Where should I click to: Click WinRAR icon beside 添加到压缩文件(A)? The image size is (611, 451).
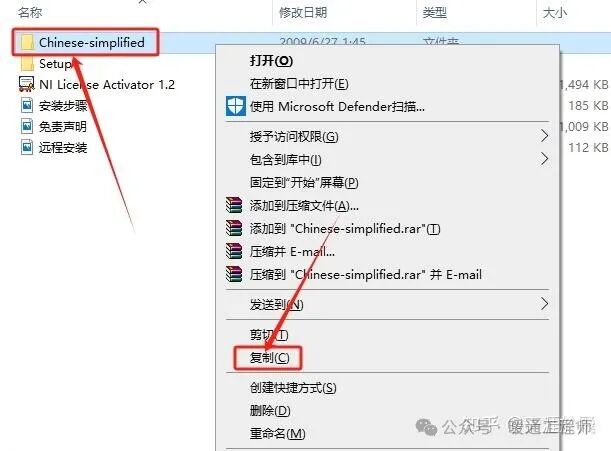tap(234, 205)
